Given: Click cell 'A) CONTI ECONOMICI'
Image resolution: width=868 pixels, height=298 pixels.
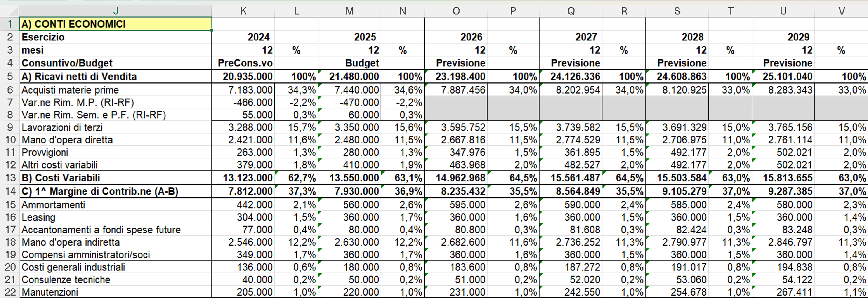Looking at the screenshot, I should coord(116,24).
